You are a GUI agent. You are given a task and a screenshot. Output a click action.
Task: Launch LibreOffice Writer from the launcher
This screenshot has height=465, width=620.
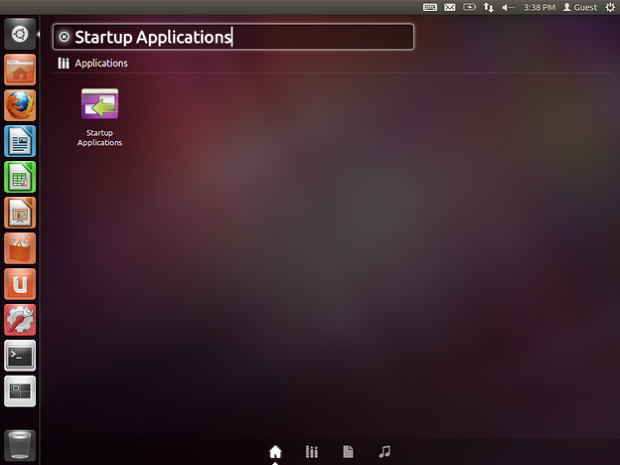[x=20, y=141]
